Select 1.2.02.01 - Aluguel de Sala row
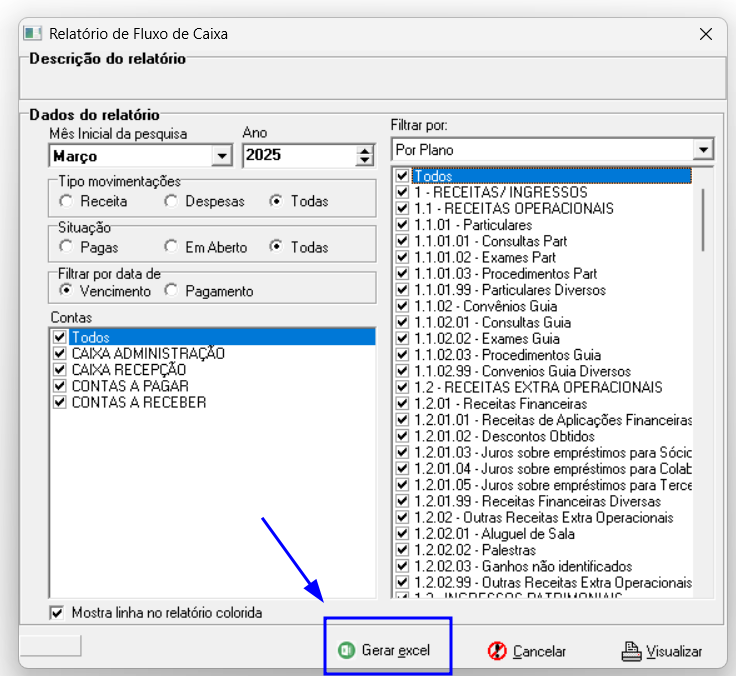 coord(544,534)
